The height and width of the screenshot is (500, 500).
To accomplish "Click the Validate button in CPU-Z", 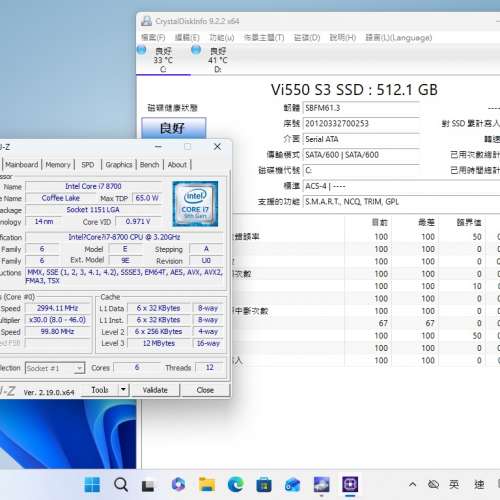I will 155,390.
